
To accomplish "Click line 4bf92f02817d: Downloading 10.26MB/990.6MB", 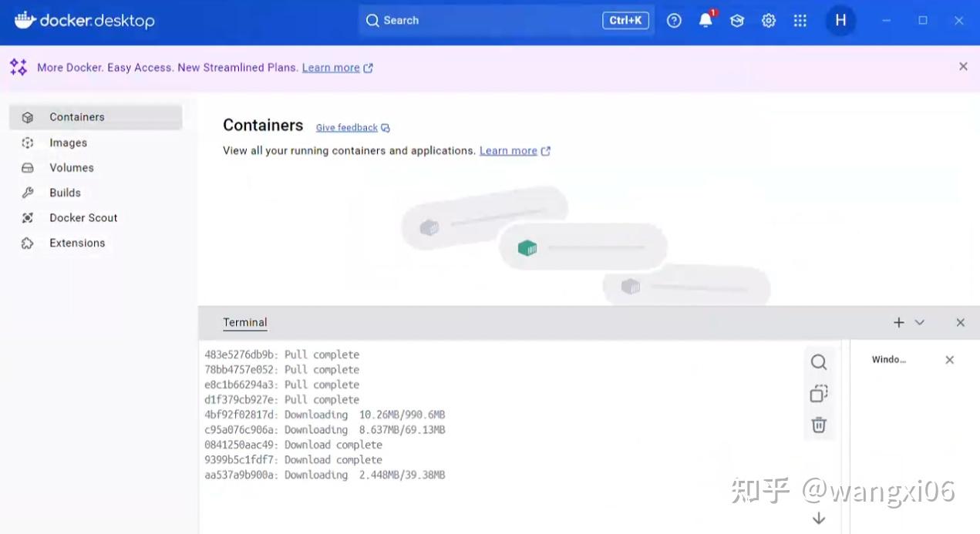I will coord(325,415).
